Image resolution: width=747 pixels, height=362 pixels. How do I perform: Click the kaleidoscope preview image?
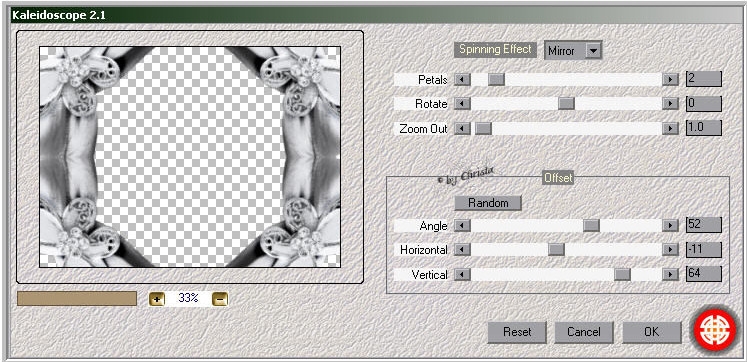coord(190,156)
